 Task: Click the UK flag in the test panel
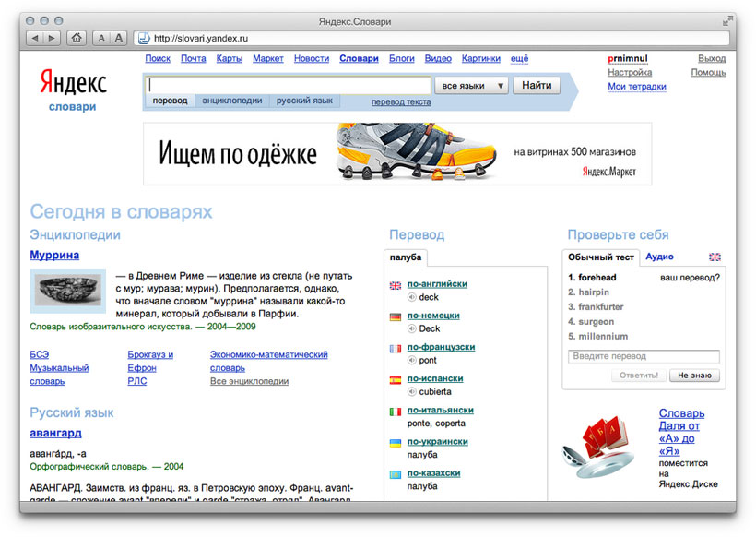pos(715,257)
